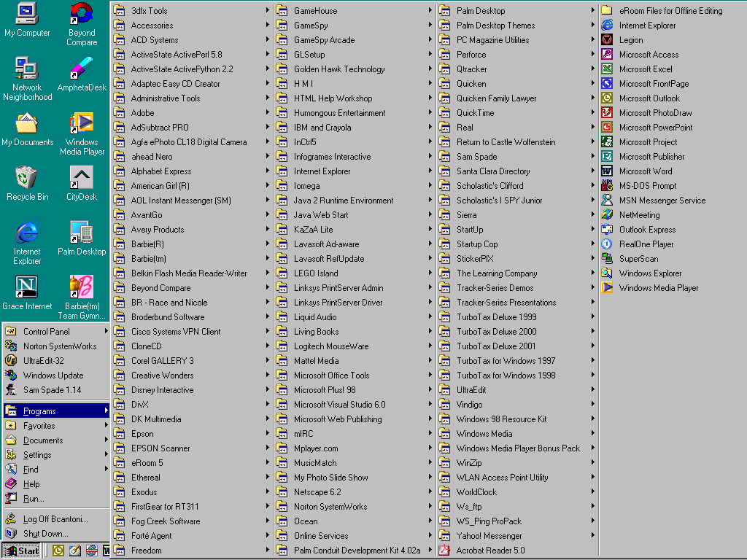Click the Microsoft PowerPoint icon
This screenshot has height=560, width=747.
click(x=607, y=127)
